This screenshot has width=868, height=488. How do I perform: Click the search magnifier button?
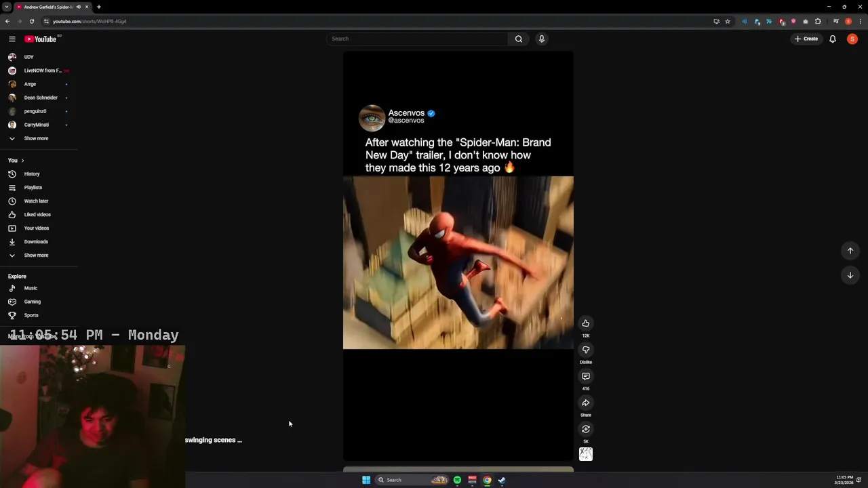point(519,39)
